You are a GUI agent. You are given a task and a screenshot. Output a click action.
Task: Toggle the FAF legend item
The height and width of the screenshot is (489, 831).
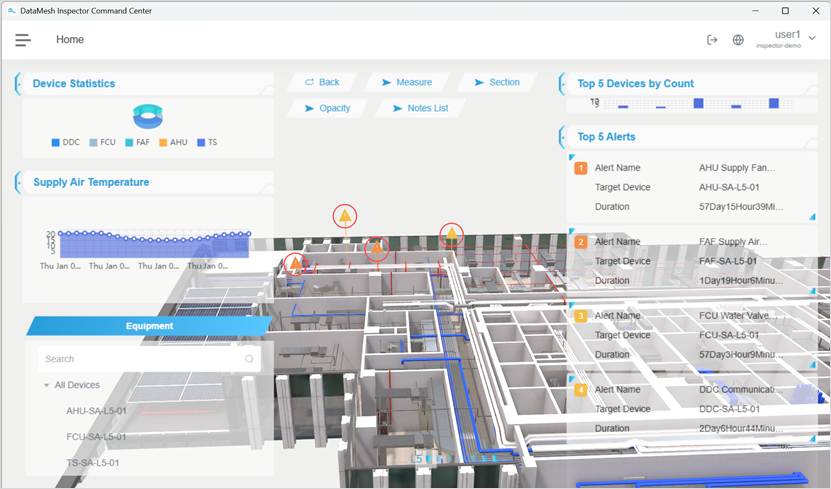coord(139,143)
